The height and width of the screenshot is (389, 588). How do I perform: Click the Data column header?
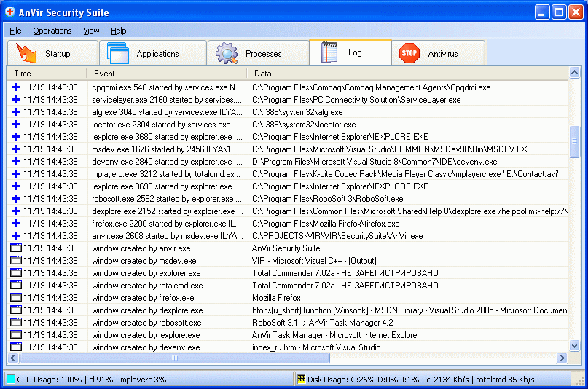click(x=262, y=73)
